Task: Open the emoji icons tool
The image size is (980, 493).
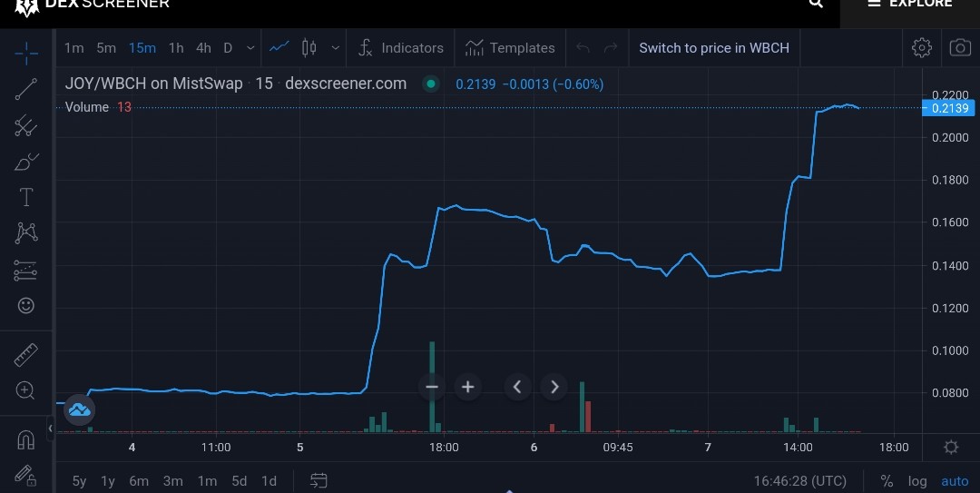Action: (x=25, y=305)
